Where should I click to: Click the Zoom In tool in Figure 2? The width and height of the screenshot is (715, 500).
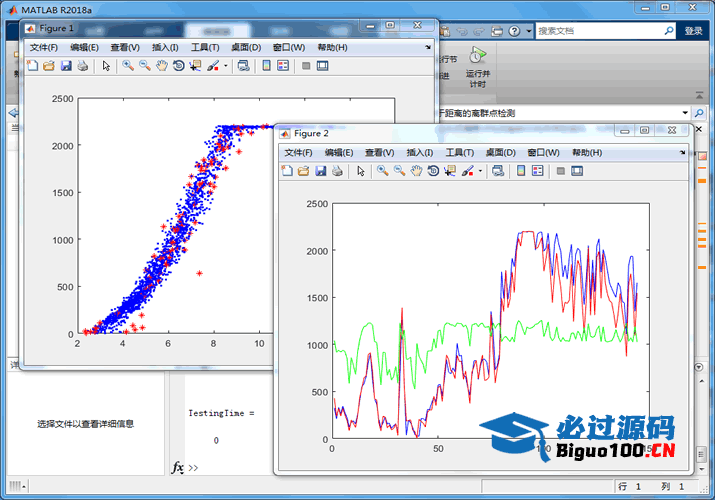[383, 171]
